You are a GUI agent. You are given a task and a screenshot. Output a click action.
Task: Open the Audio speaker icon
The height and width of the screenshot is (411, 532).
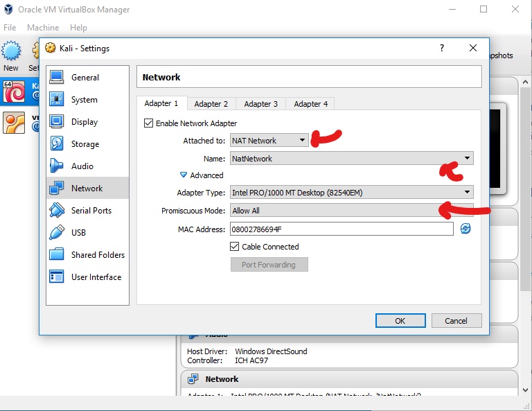56,166
